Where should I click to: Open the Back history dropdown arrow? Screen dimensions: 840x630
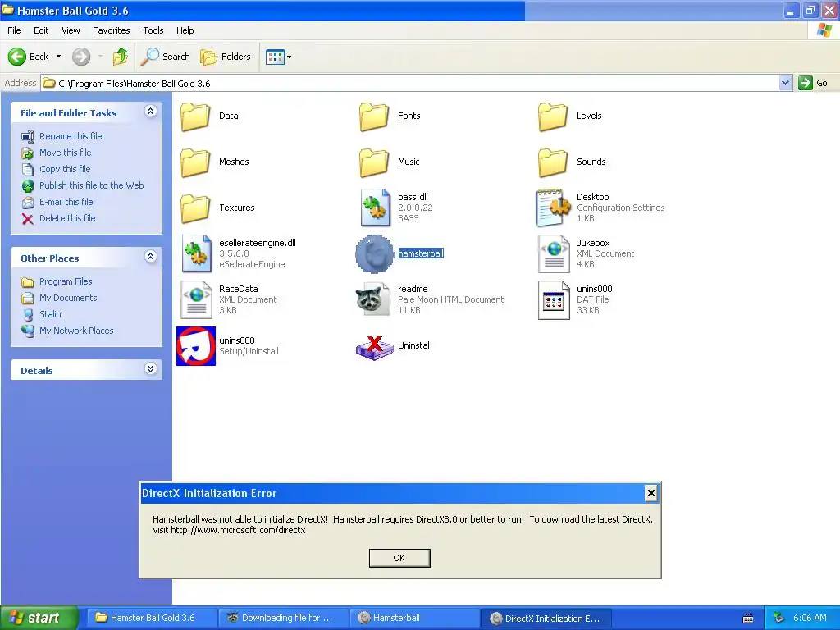point(58,57)
